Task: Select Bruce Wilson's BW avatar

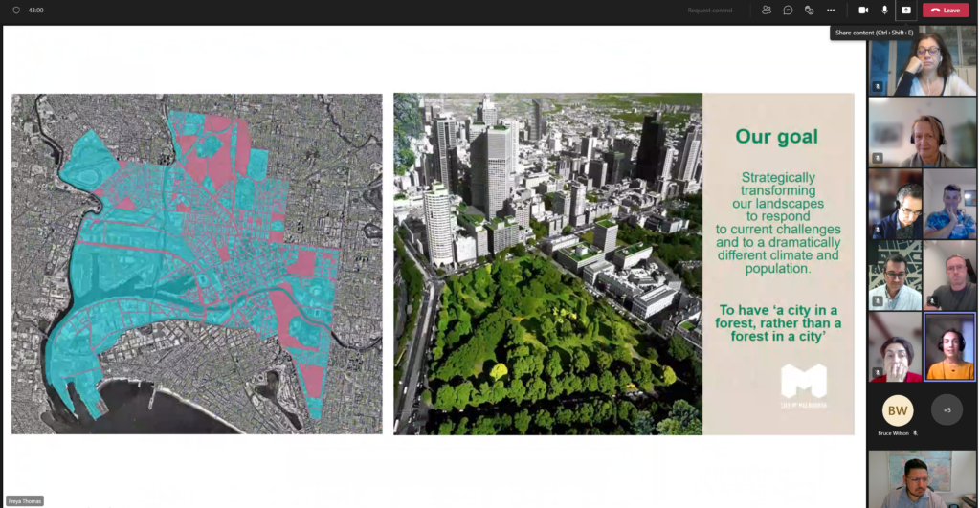Action: [x=897, y=410]
